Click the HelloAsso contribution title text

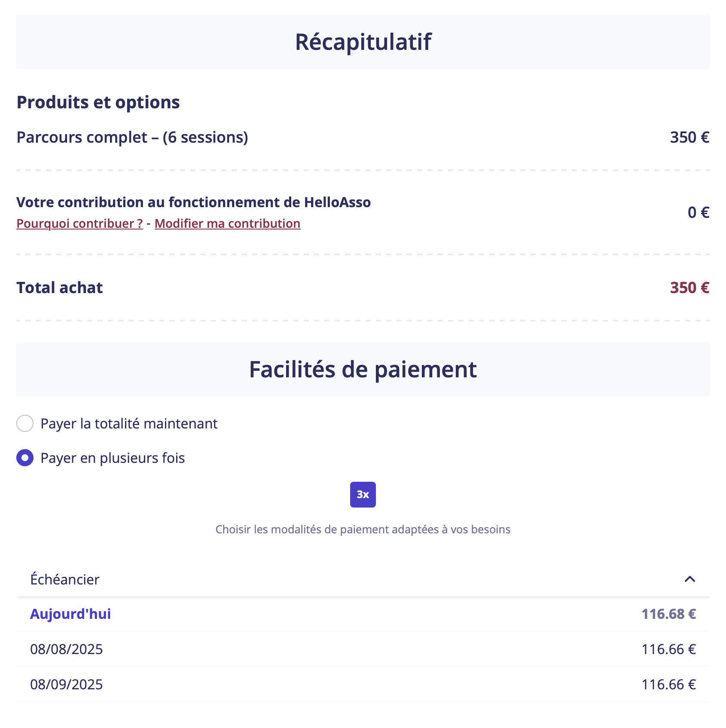pos(193,202)
